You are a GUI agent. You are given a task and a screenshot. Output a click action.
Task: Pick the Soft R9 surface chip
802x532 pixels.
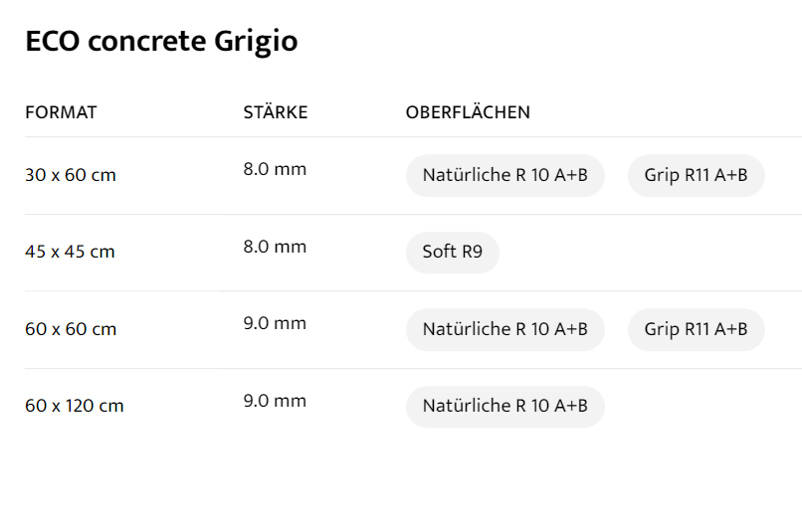coord(452,253)
